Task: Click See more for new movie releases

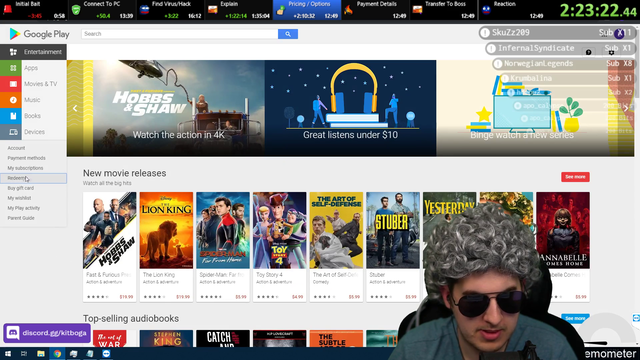Action: pyautogui.click(x=575, y=177)
